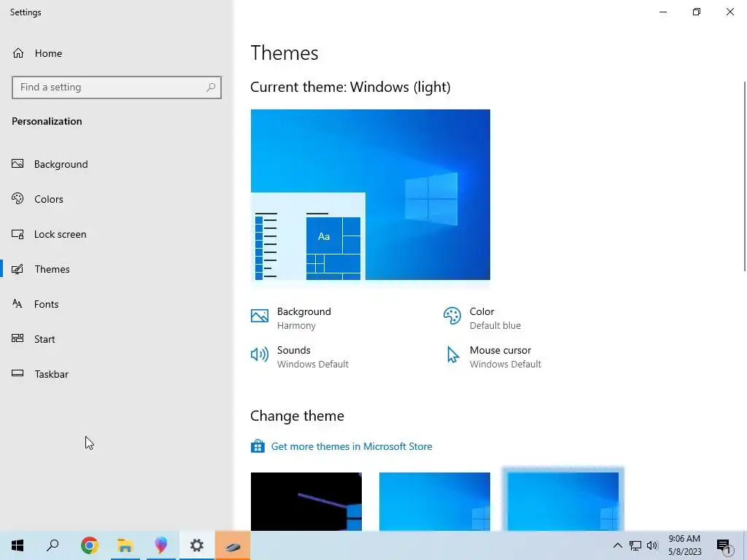
Task: Open the Windows Start menu
Action: point(18,545)
